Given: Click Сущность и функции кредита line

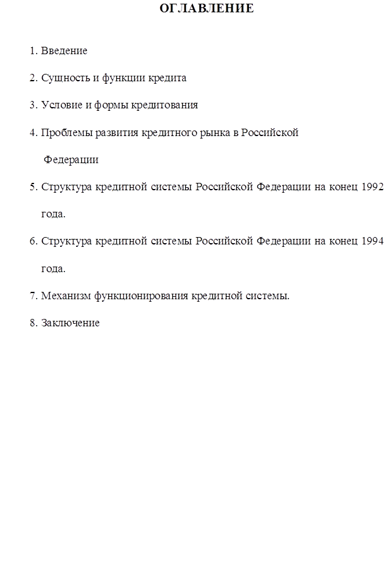Looking at the screenshot, I should click(113, 78).
